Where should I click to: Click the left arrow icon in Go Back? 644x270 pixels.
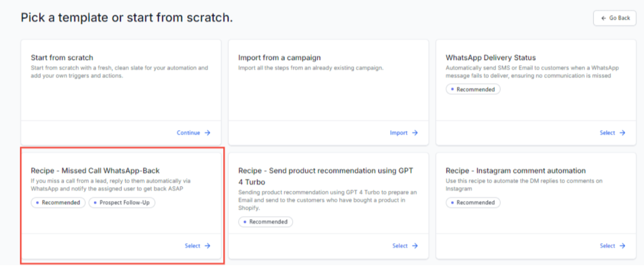tap(604, 18)
